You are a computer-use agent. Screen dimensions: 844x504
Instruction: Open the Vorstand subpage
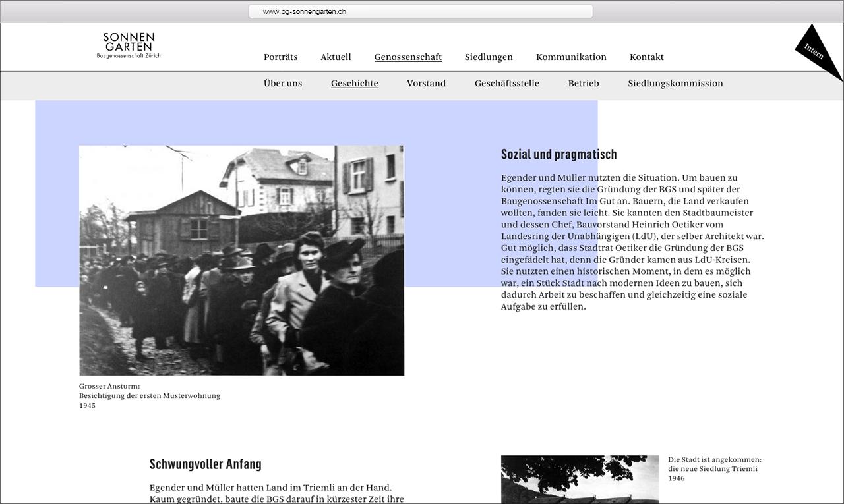[x=426, y=84]
